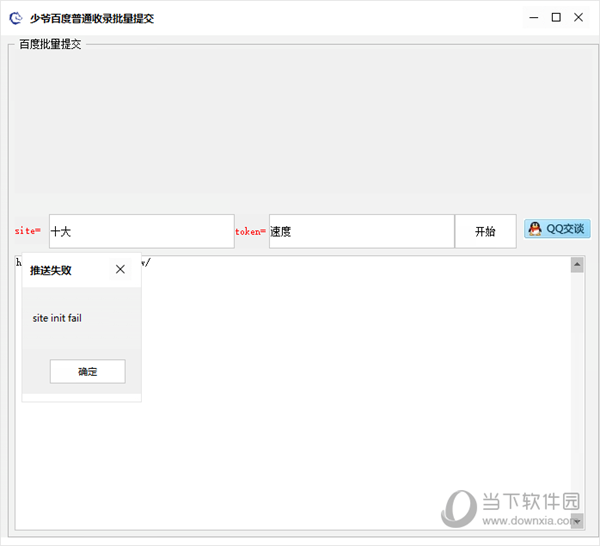
Task: Open the QQ交谈 chat button
Action: click(x=557, y=229)
